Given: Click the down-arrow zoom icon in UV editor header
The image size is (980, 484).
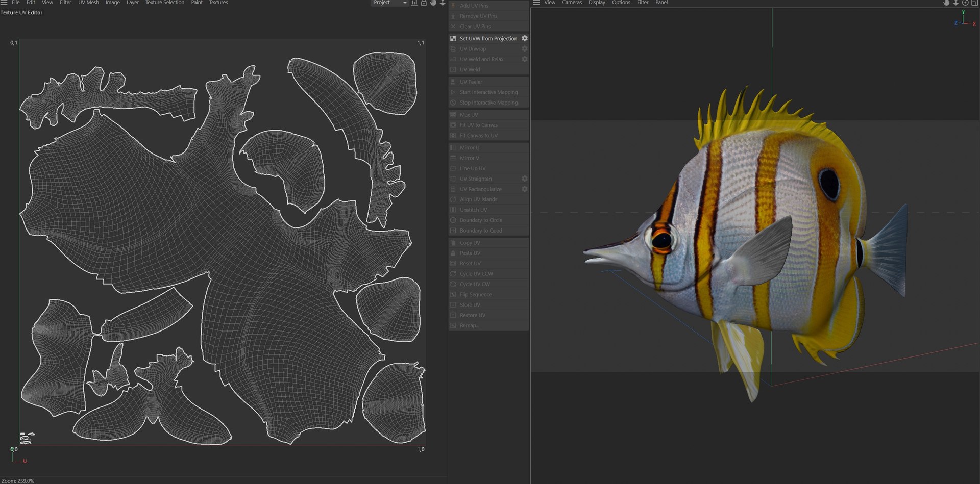Looking at the screenshot, I should point(443,3).
